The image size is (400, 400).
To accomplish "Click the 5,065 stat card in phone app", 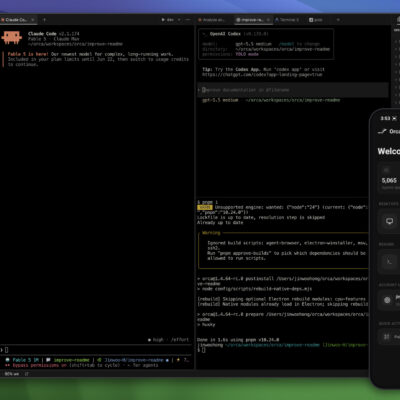I will coord(389,178).
